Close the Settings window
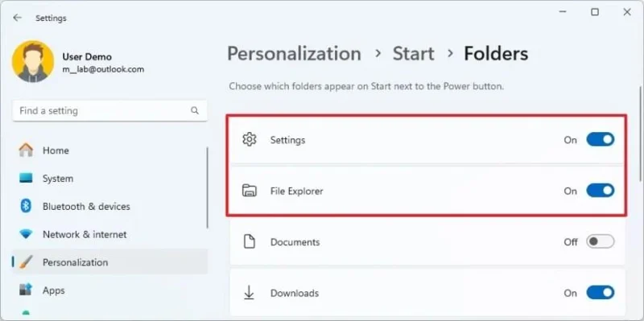 click(627, 12)
